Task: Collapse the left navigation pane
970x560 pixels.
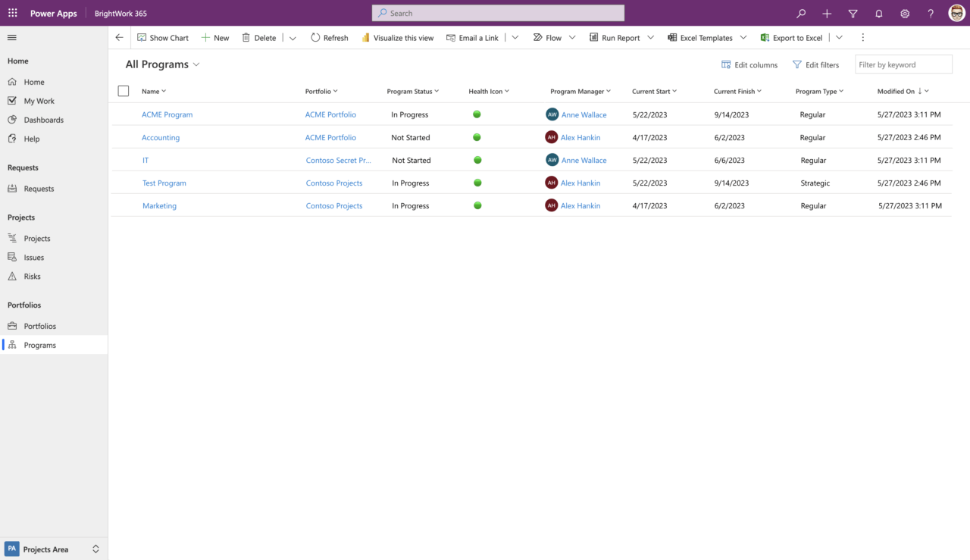Action: click(x=11, y=37)
